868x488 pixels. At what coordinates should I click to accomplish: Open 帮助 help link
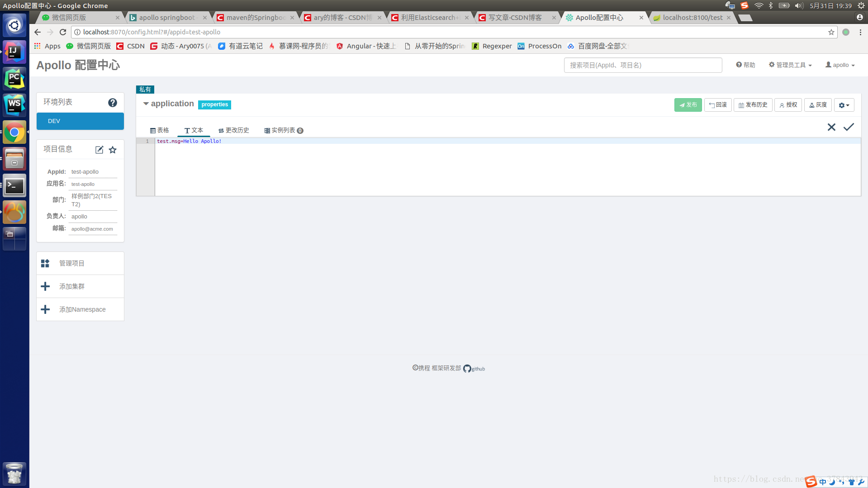coord(745,65)
